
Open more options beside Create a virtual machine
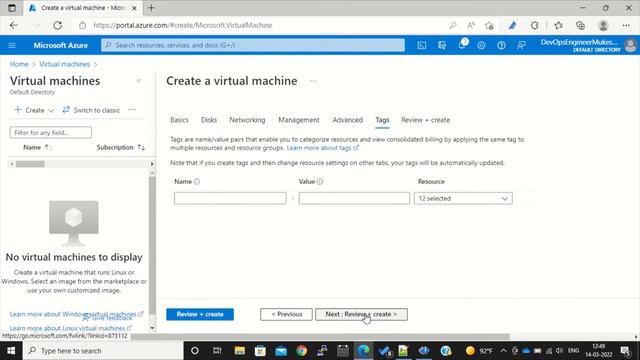pos(313,81)
